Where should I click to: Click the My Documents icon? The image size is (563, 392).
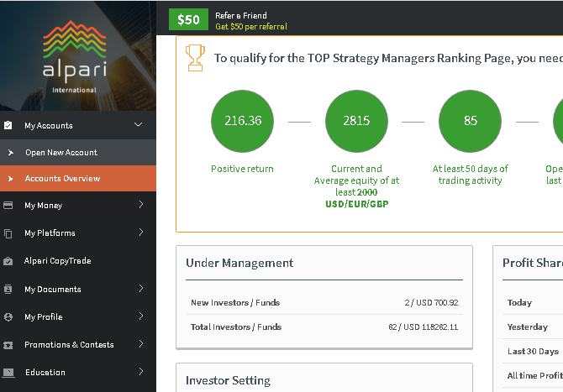click(8, 289)
